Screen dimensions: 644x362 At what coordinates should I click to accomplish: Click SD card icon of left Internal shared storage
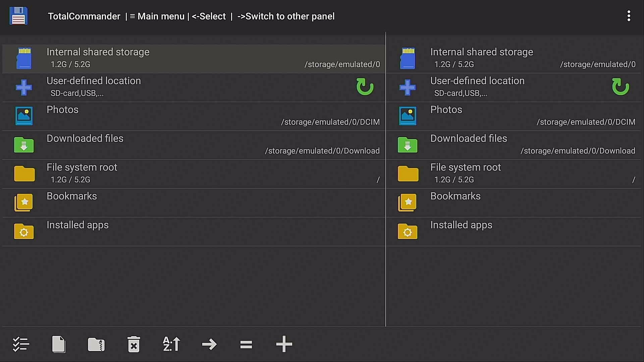click(24, 59)
